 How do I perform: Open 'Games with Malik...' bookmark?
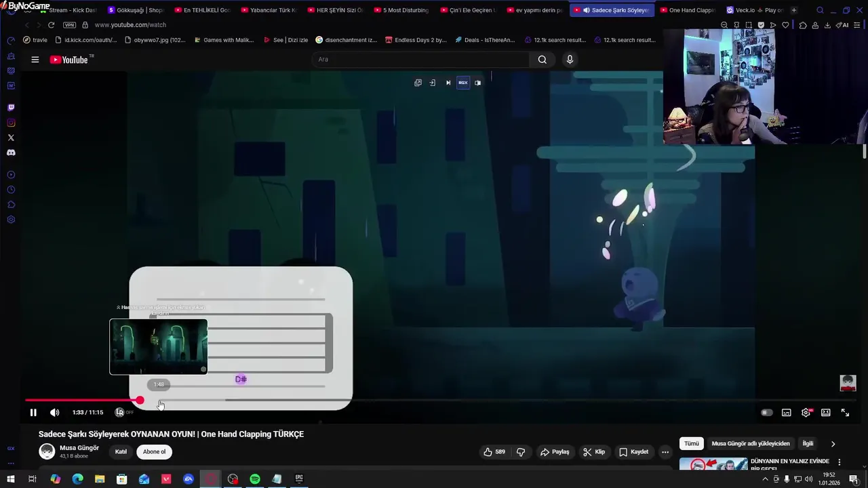[x=223, y=40]
